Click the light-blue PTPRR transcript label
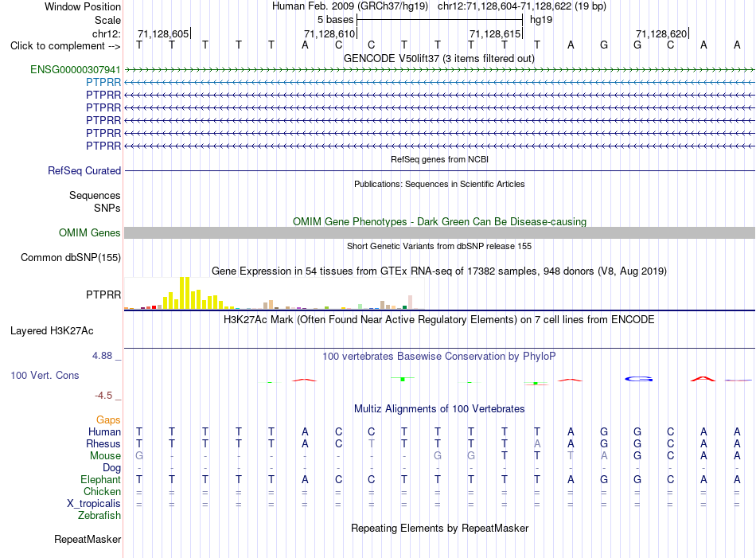The width and height of the screenshot is (756, 558). 103,83
